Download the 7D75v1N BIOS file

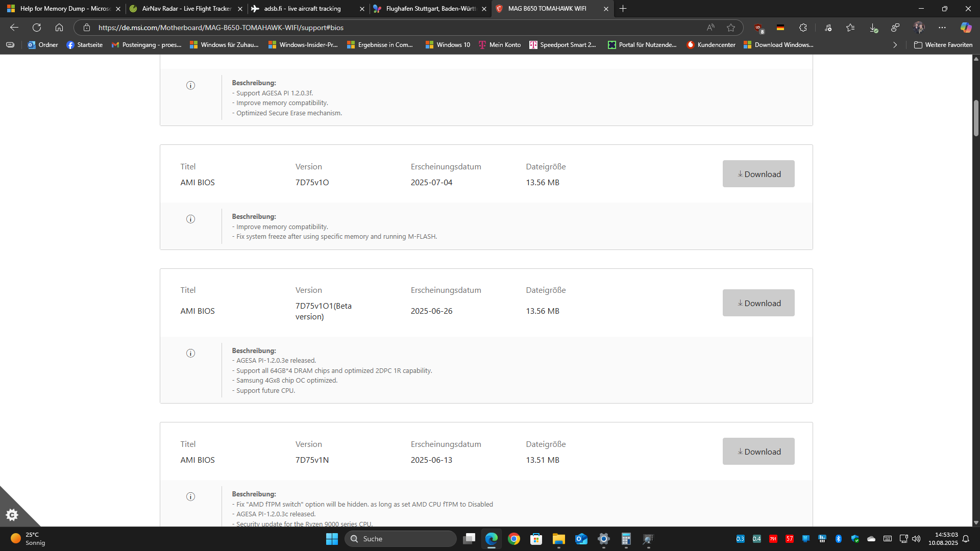coord(758,452)
